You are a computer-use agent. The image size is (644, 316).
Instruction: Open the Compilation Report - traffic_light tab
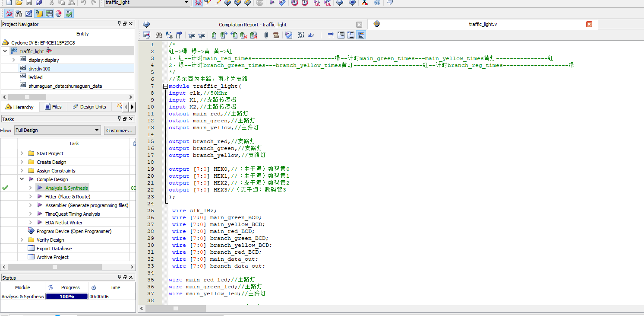pos(253,25)
